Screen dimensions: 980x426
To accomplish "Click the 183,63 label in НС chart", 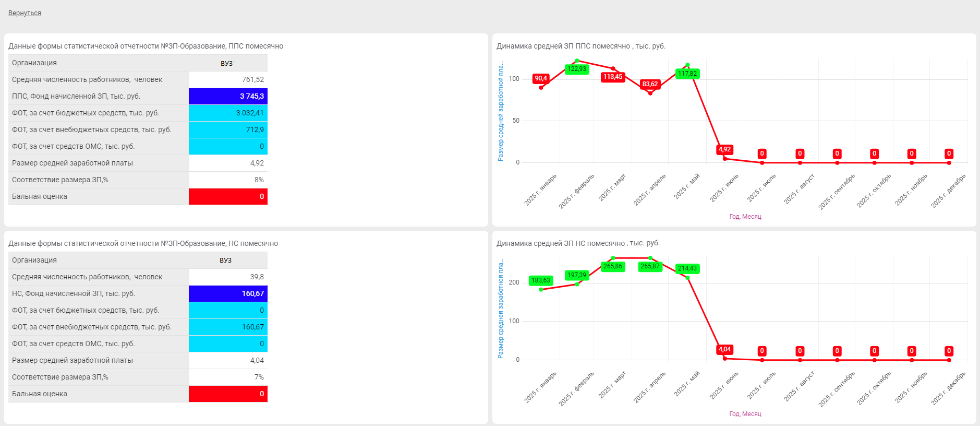I will pyautogui.click(x=541, y=280).
